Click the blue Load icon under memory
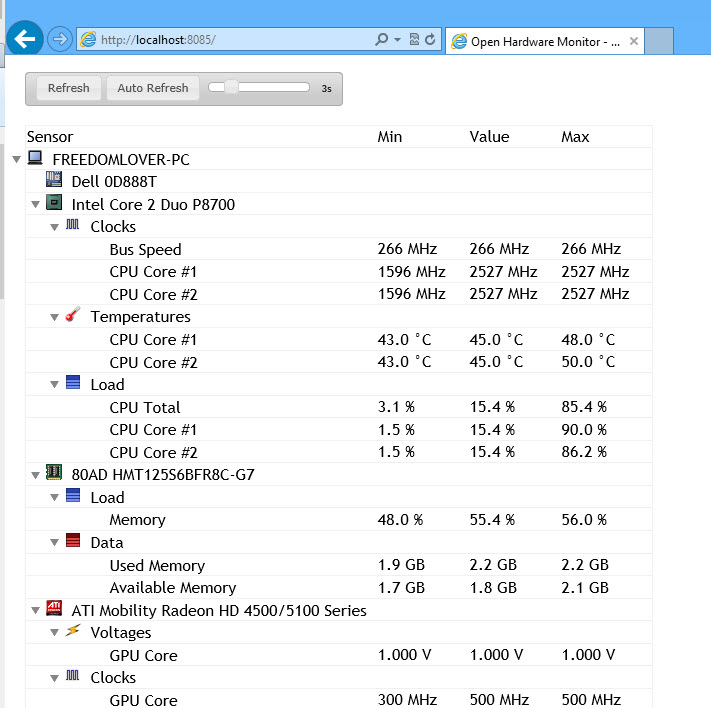 [73, 495]
